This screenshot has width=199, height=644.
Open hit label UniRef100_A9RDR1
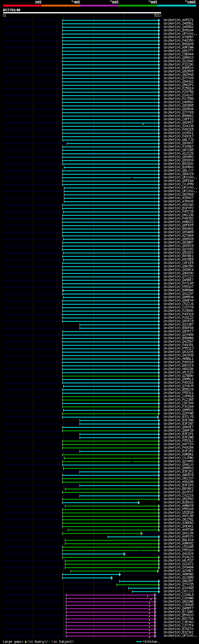(178, 454)
